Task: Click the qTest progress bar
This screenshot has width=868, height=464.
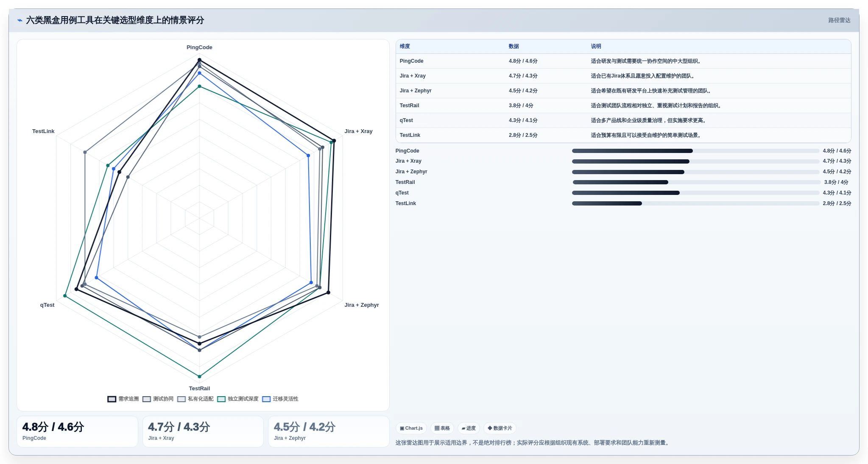Action: [695, 193]
